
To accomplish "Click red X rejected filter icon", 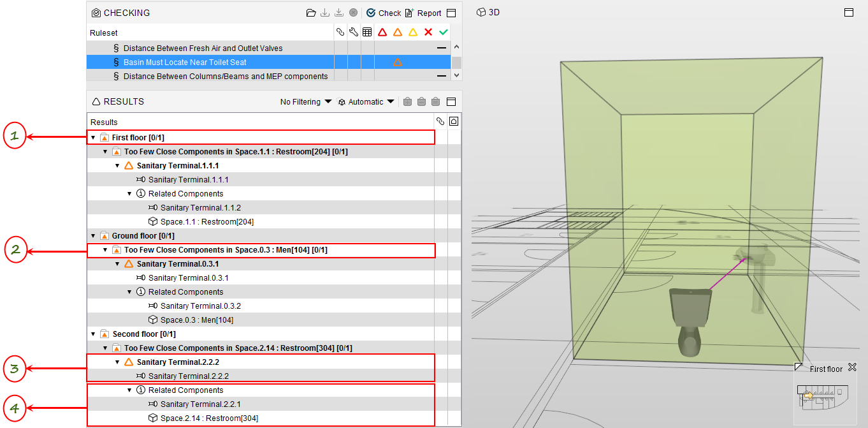I will point(428,33).
